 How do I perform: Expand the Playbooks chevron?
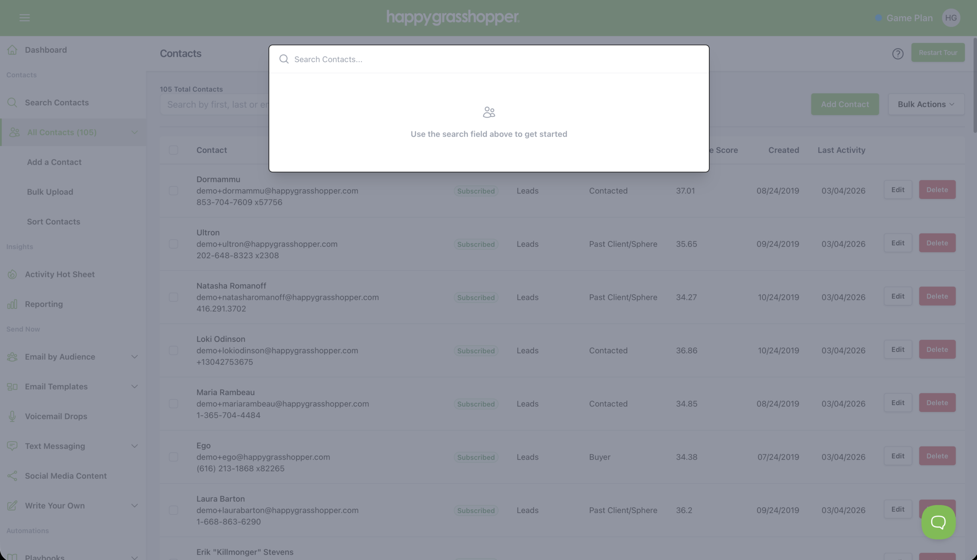click(134, 557)
